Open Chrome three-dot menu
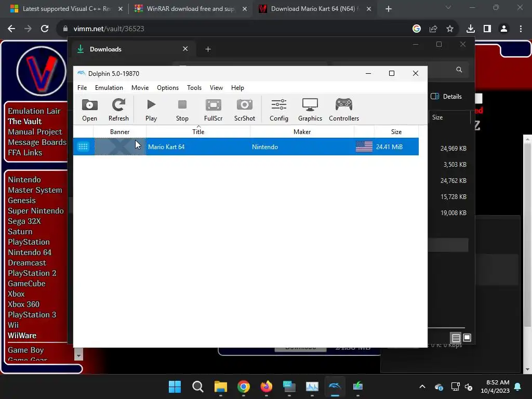 [521, 29]
